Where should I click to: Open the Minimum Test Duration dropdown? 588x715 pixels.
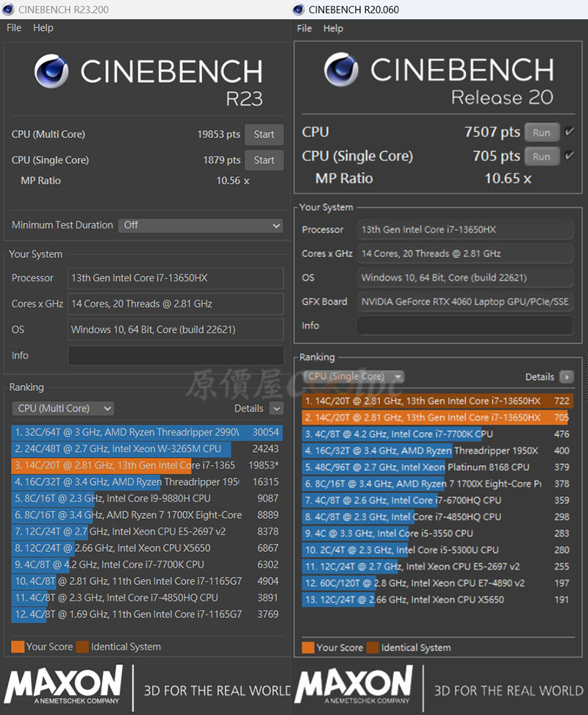(x=200, y=226)
